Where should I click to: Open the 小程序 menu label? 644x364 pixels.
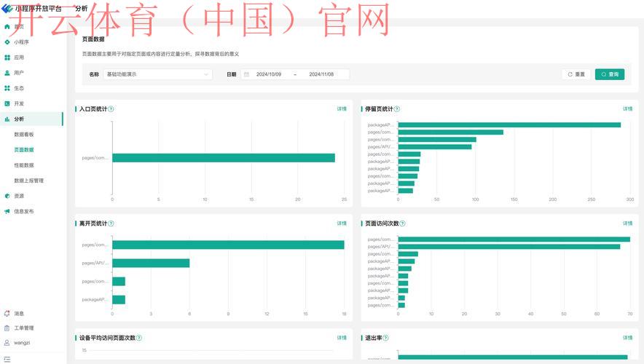(21, 41)
